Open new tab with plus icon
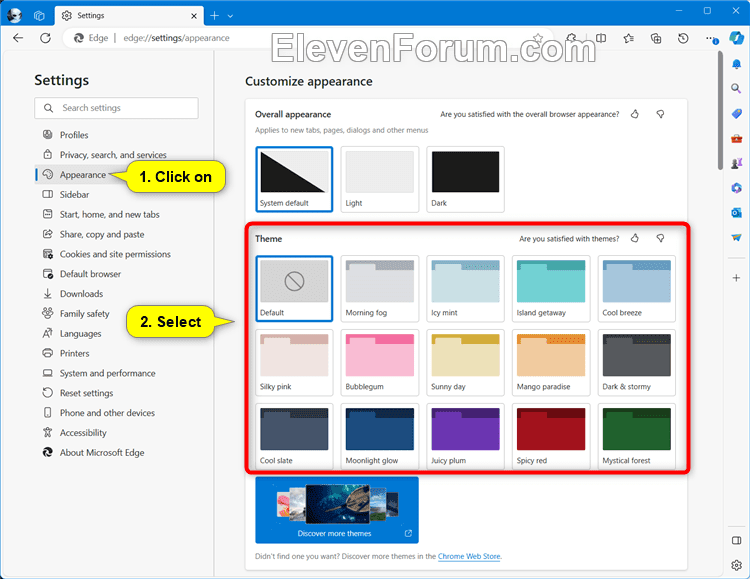 [x=214, y=16]
